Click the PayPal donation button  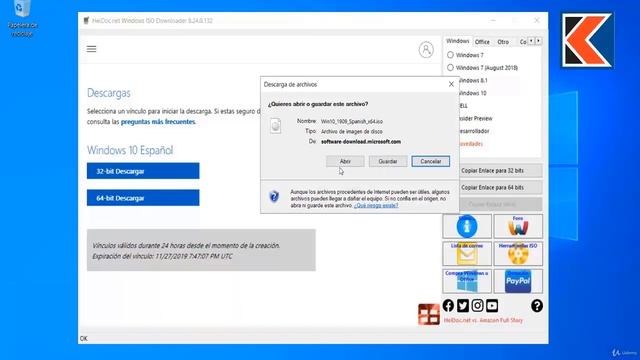[x=518, y=281]
